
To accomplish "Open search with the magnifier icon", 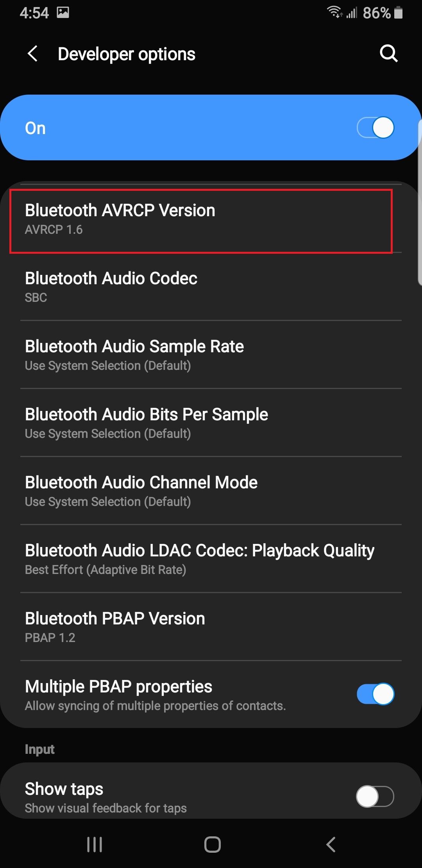I will (388, 54).
